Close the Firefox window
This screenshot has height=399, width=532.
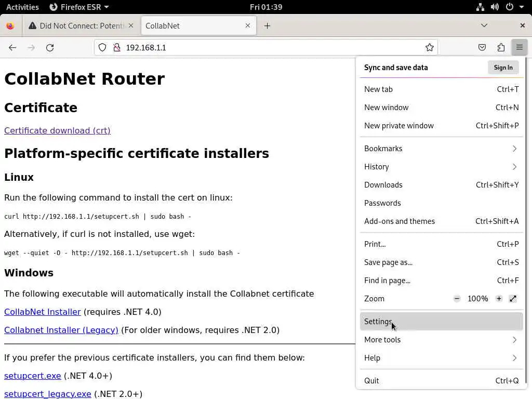(x=522, y=25)
